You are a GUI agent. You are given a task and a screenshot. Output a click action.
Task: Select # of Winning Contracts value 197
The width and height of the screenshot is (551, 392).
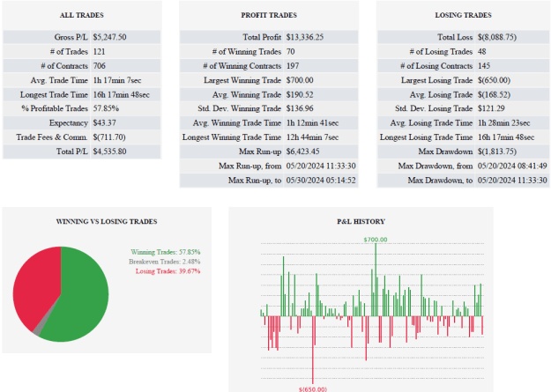293,66
